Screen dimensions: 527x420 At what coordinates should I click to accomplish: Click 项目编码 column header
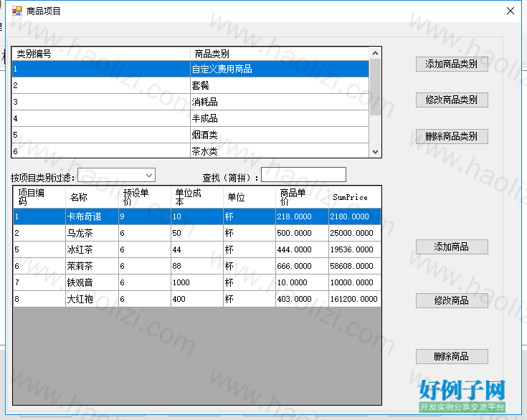coord(39,197)
